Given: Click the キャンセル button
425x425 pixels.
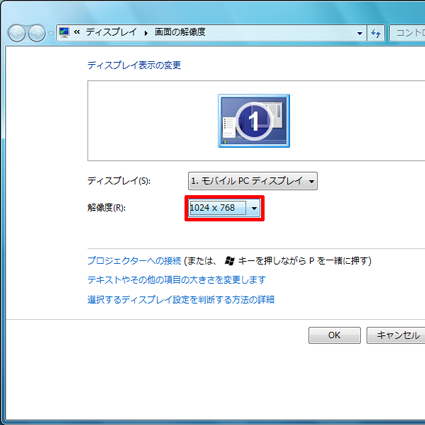Looking at the screenshot, I should 397,335.
